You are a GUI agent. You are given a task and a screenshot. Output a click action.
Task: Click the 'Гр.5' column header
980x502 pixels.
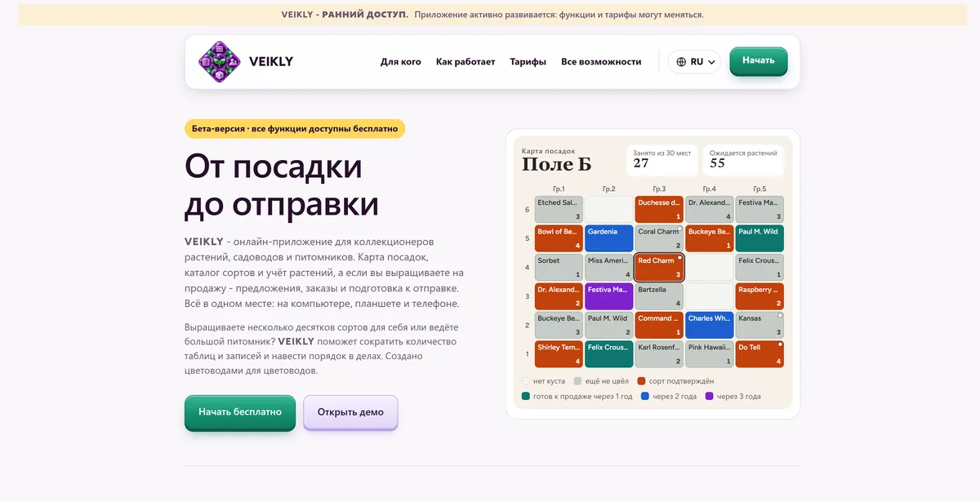pyautogui.click(x=759, y=189)
